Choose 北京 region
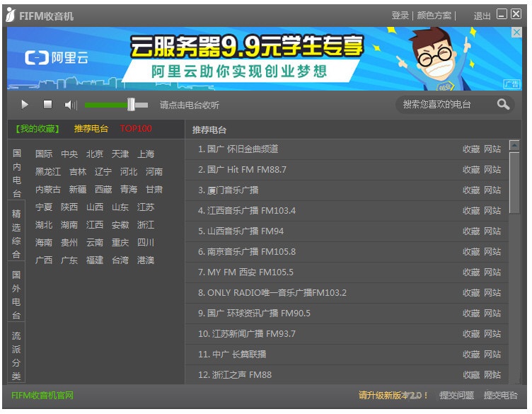 (95, 154)
